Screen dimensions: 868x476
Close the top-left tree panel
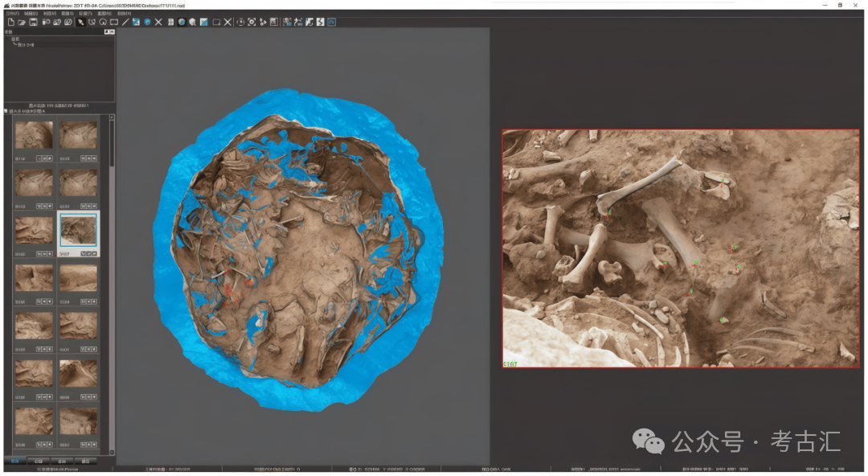[111, 32]
